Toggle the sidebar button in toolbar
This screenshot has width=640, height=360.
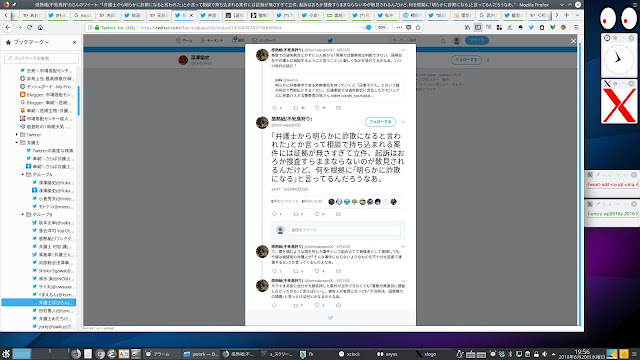point(478,27)
